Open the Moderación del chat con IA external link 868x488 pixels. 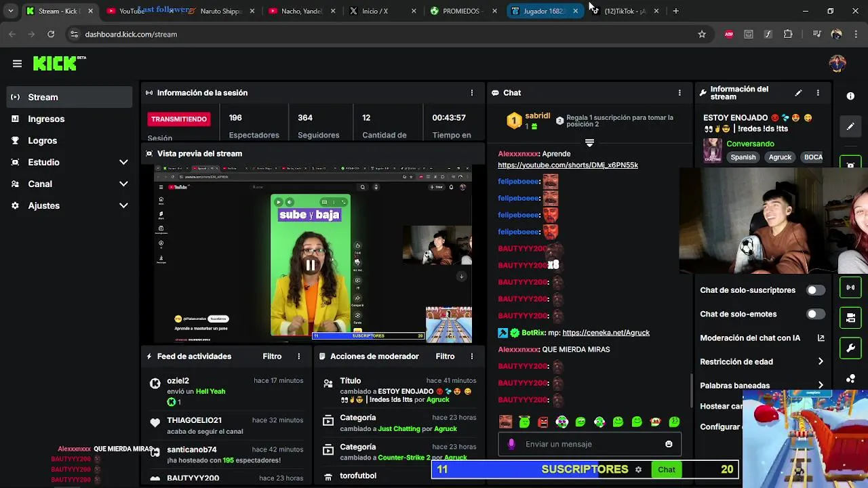click(x=821, y=338)
